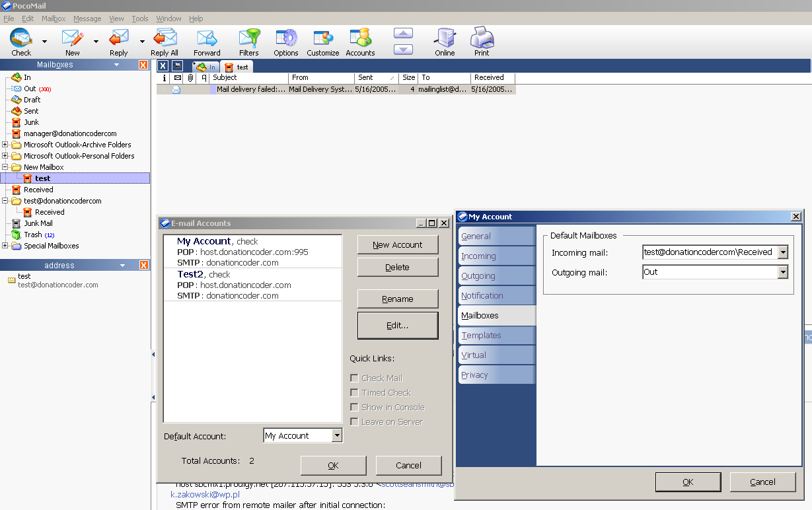Switch to the Privacy tab in My Account

click(x=497, y=375)
